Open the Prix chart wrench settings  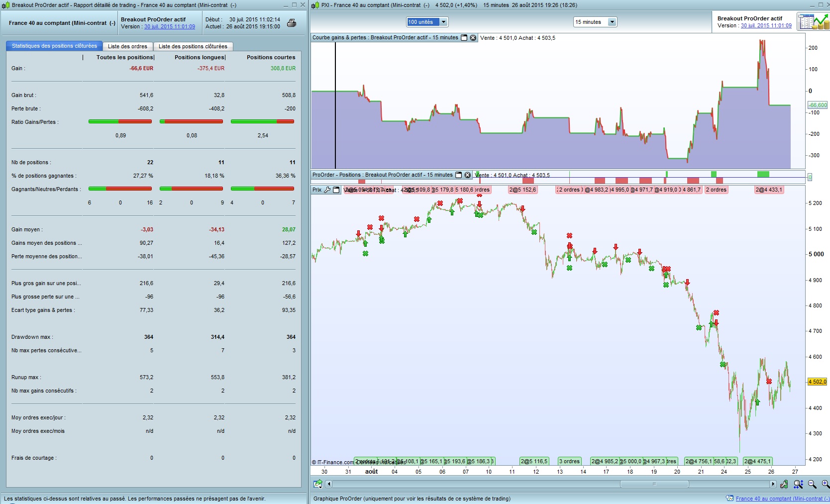point(327,190)
